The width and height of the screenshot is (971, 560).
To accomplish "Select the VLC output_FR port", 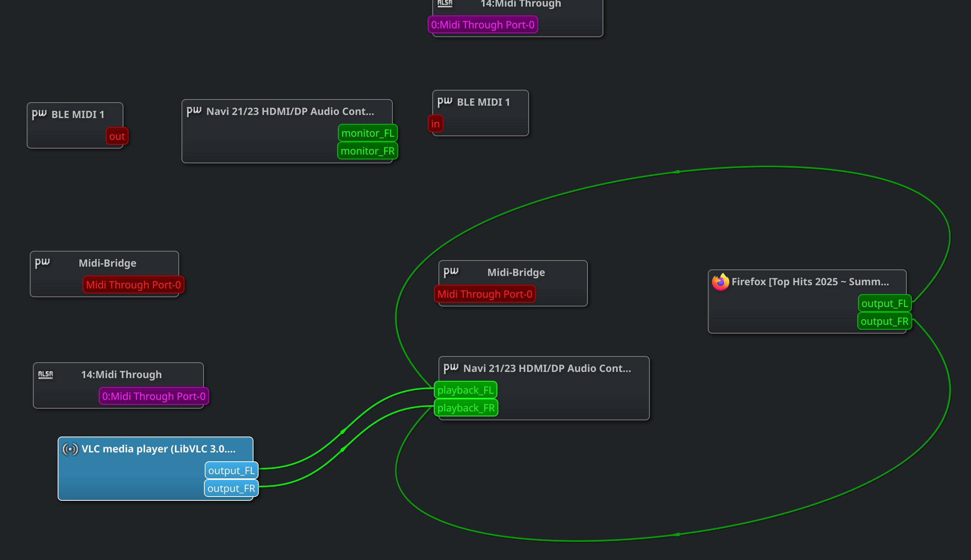I will coord(231,488).
